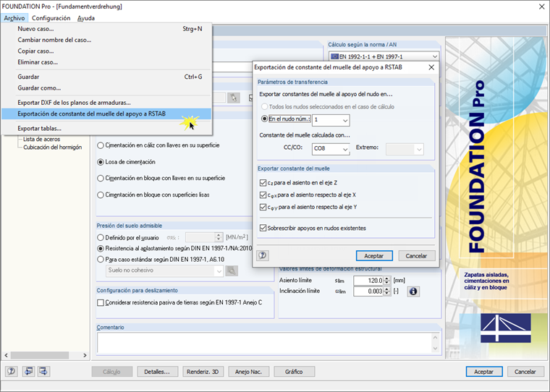This screenshot has width=550, height=392.
Task: Click Cancelar in the main window bottom
Action: pyautogui.click(x=525, y=372)
